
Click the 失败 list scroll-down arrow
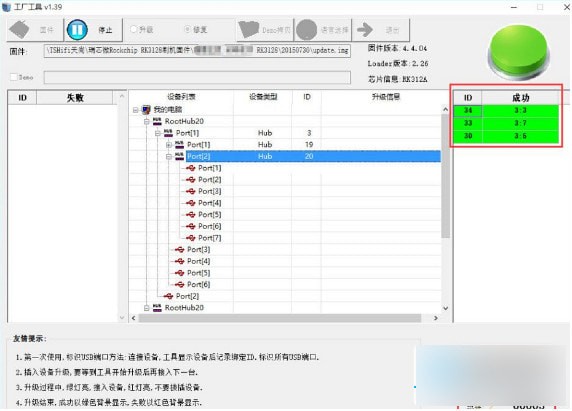122,318
